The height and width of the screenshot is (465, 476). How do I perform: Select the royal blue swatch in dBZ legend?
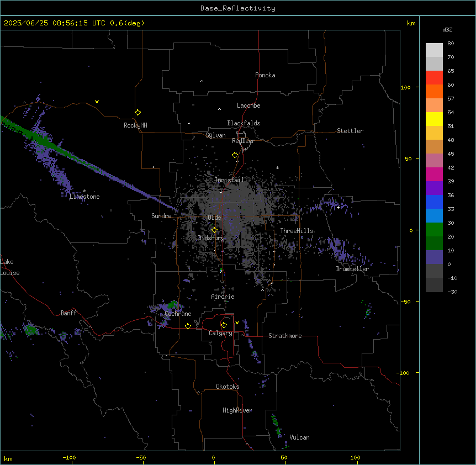(x=434, y=202)
